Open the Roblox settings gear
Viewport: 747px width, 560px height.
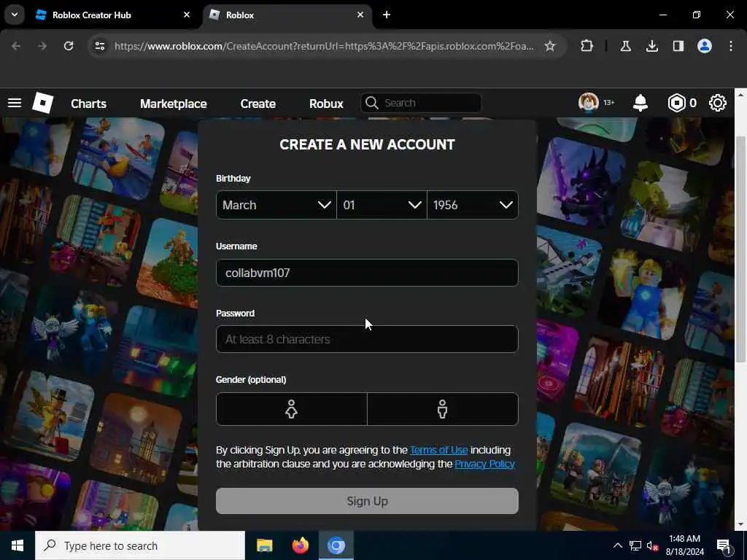[x=718, y=103]
